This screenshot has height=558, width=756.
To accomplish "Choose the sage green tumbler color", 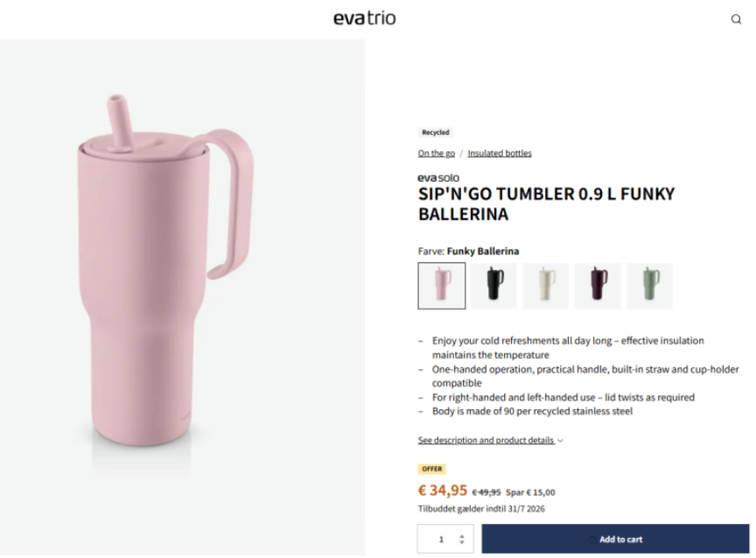I will (649, 286).
